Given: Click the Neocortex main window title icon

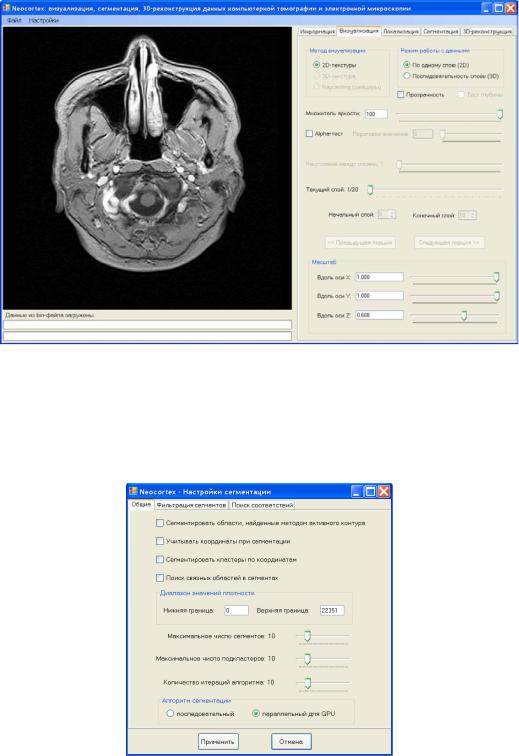Looking at the screenshot, I should point(6,8).
